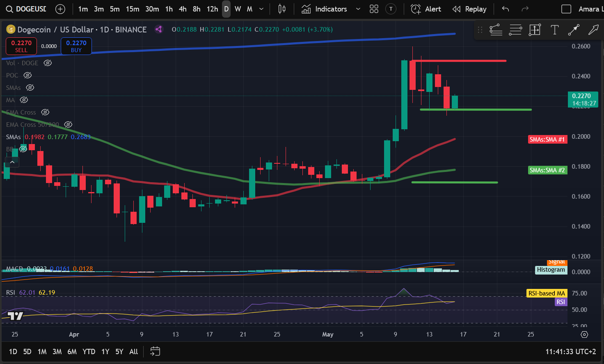Open the Amara layout name menu
Screen dimensions: 604x364
(x=590, y=9)
